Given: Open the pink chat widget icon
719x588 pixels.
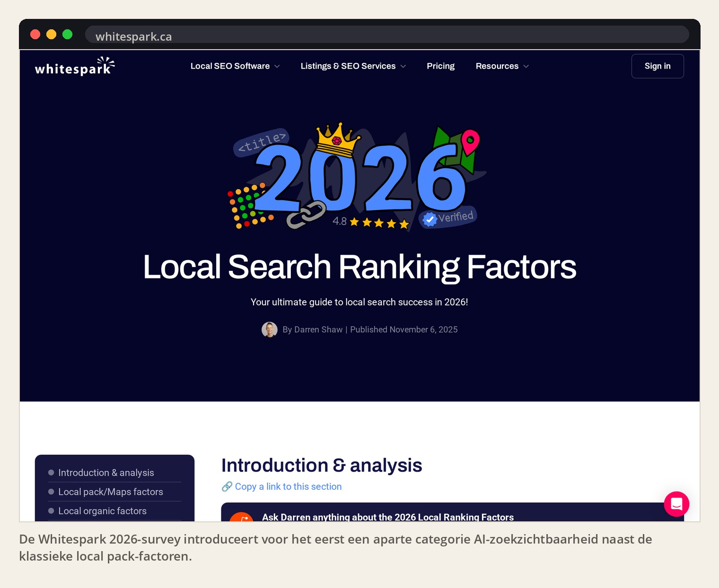Looking at the screenshot, I should tap(676, 504).
